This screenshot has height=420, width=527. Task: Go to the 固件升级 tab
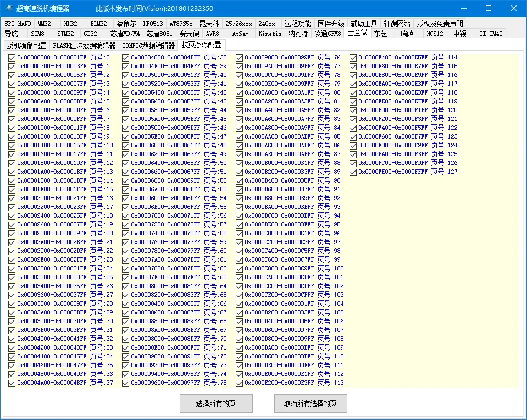pyautogui.click(x=331, y=24)
